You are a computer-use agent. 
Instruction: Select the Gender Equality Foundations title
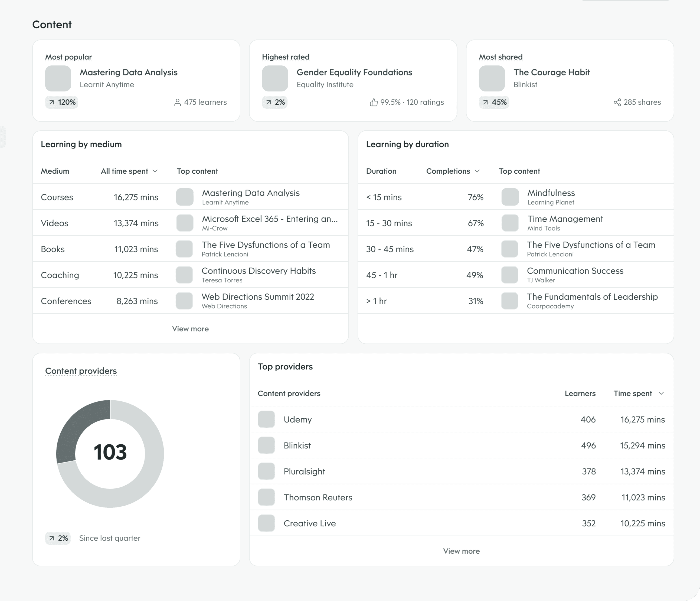click(354, 72)
